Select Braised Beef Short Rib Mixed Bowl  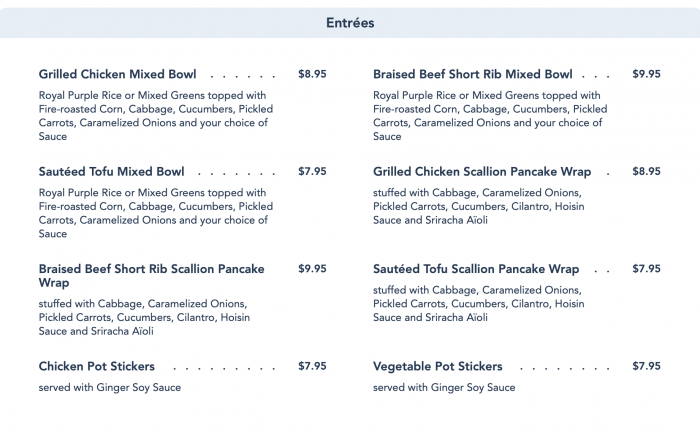(x=473, y=74)
